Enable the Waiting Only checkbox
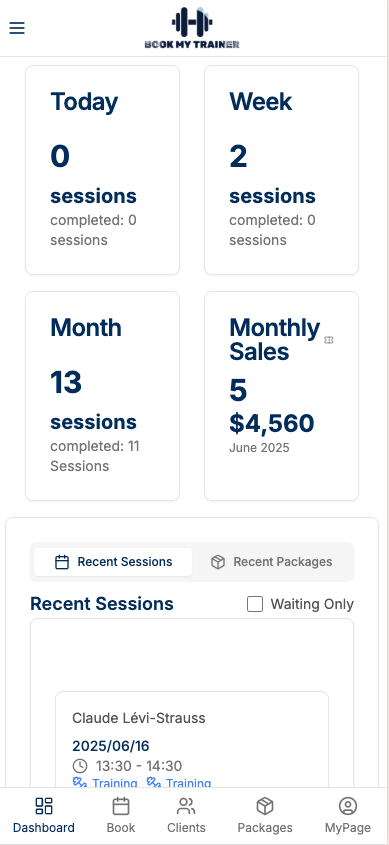389x845 pixels. [x=255, y=604]
